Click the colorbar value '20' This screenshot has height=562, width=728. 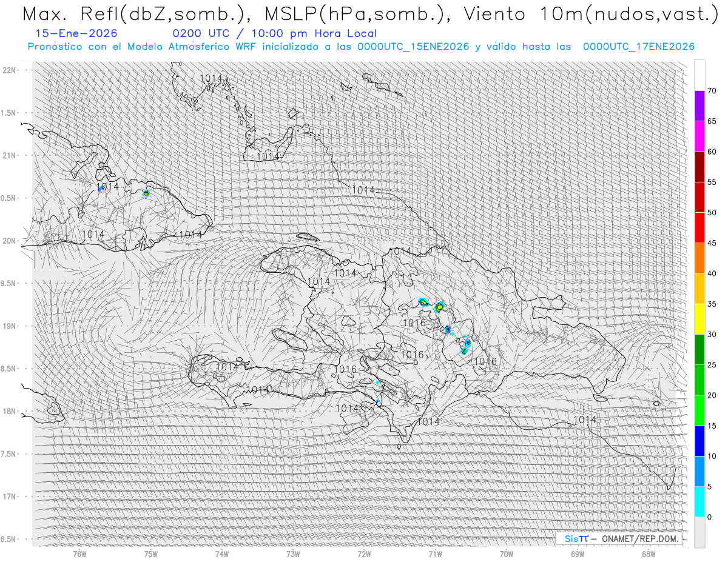point(712,395)
